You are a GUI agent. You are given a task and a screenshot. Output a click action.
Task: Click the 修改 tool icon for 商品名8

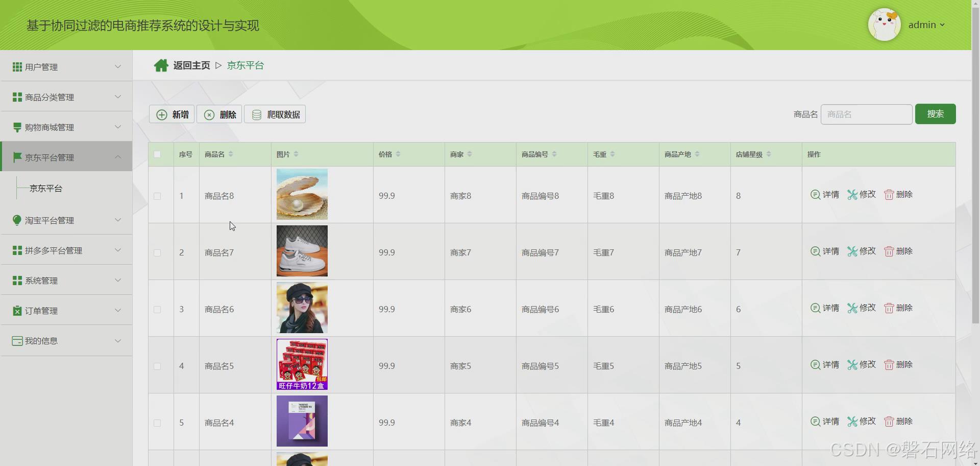pos(852,195)
